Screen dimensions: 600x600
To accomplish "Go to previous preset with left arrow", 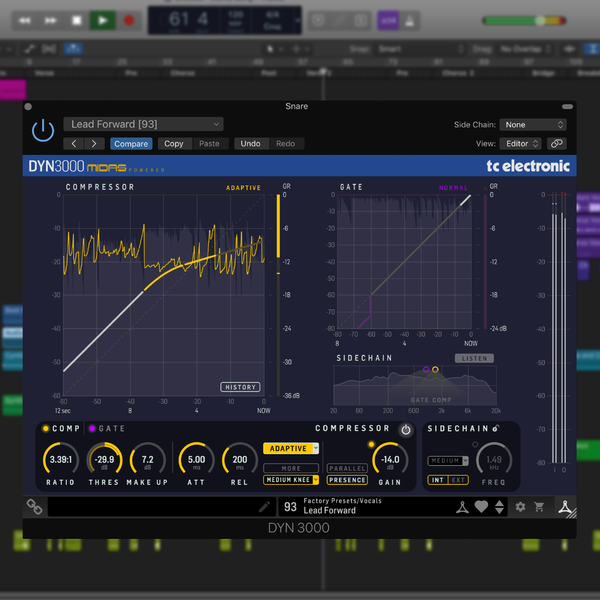I will tap(74, 143).
